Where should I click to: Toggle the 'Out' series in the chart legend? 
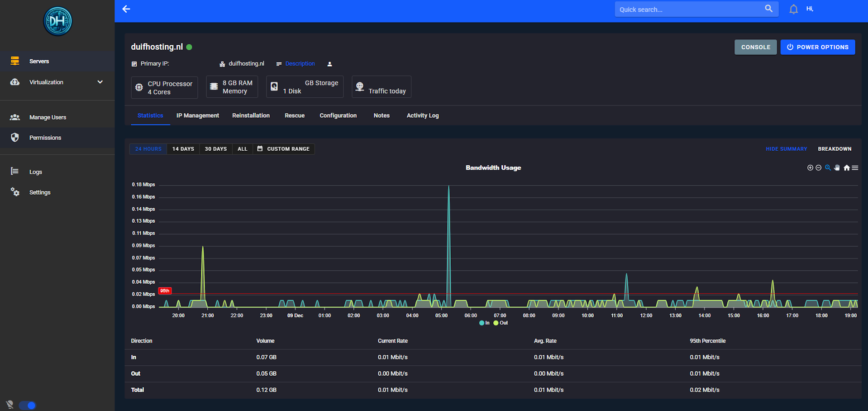click(500, 323)
